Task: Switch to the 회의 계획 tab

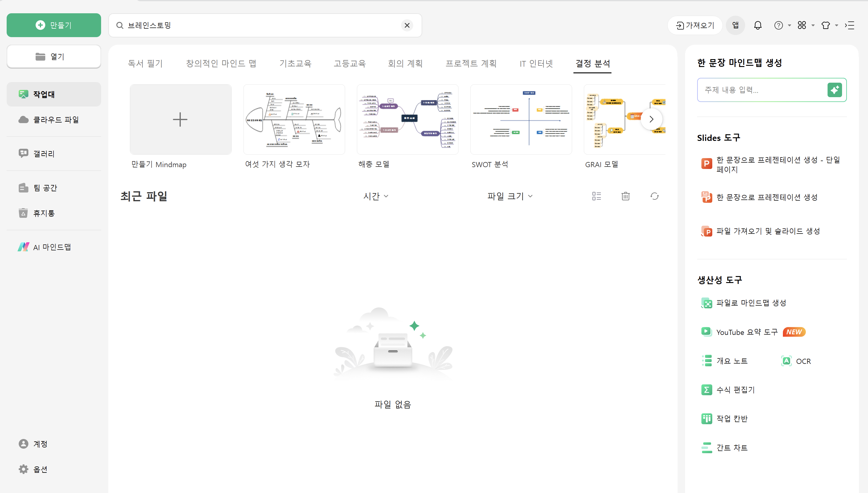Action: click(x=405, y=63)
